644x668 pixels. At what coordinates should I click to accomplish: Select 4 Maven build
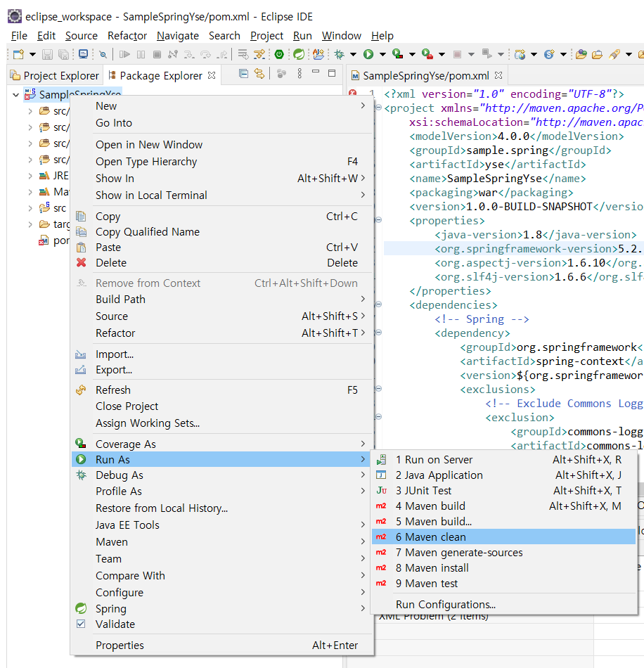pos(504,506)
